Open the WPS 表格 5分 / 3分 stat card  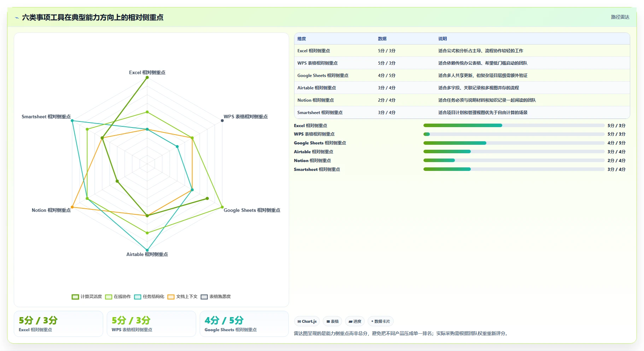pyautogui.click(x=151, y=324)
